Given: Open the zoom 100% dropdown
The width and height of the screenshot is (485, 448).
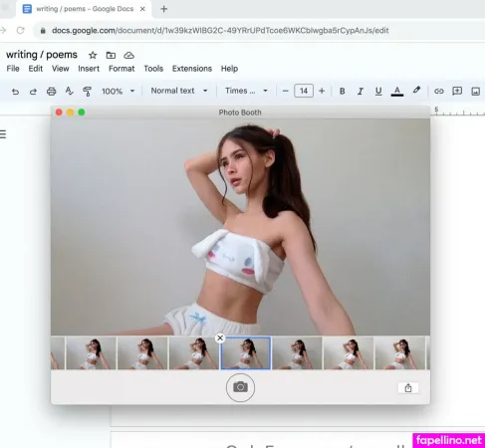Looking at the screenshot, I should 118,92.
